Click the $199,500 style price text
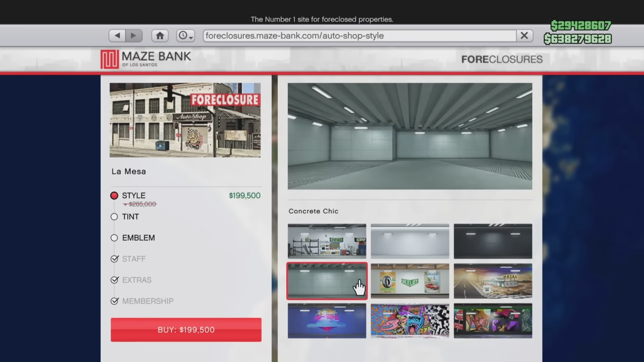This screenshot has width=644, height=362. tap(245, 196)
